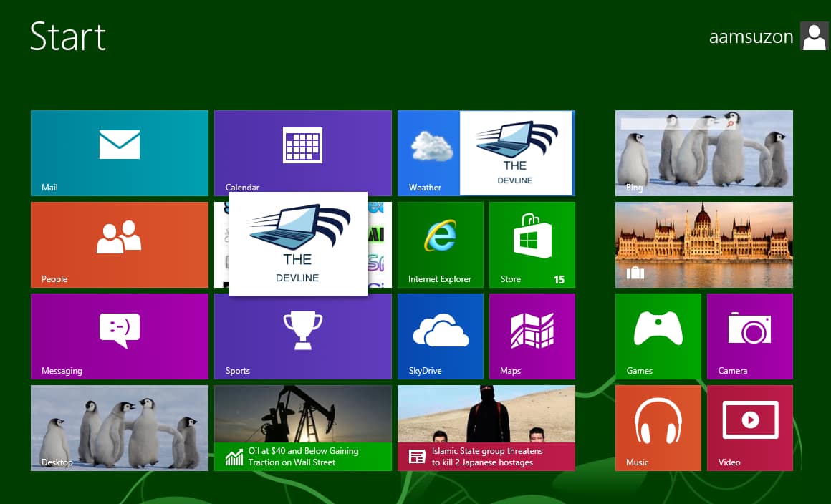The width and height of the screenshot is (831, 504).
Task: Click the aamsuzon user account picture
Action: coord(814,37)
